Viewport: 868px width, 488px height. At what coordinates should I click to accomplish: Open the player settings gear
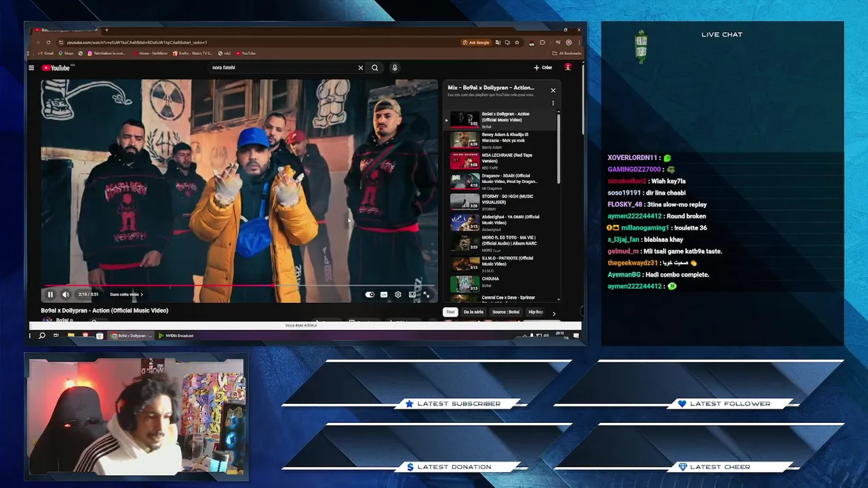(x=398, y=294)
